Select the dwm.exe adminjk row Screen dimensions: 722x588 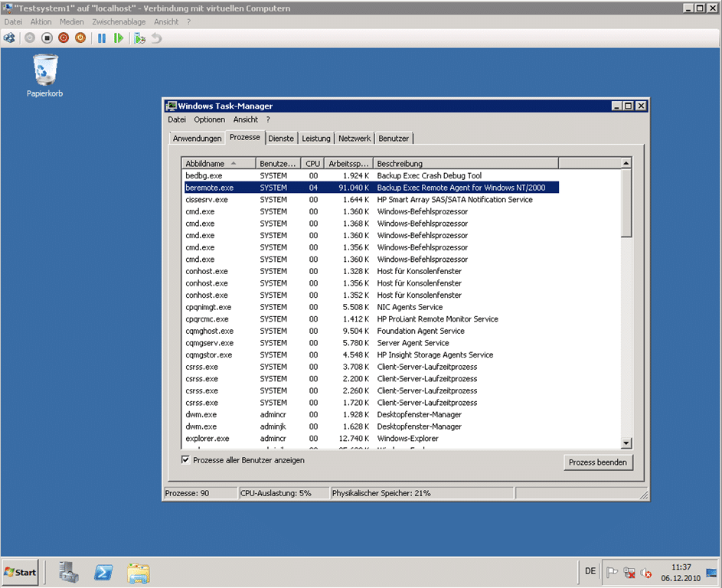[x=371, y=426]
